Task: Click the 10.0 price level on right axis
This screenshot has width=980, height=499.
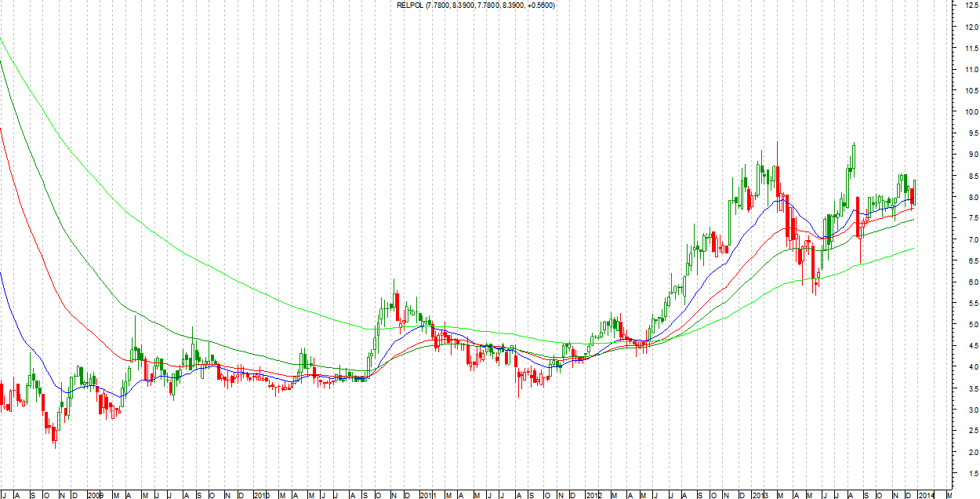Action: click(x=965, y=112)
